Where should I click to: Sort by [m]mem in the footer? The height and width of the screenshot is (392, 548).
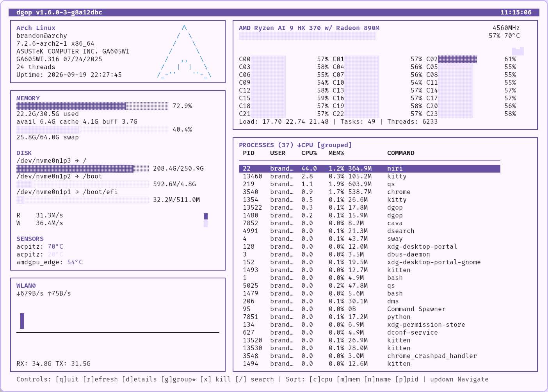348,380
